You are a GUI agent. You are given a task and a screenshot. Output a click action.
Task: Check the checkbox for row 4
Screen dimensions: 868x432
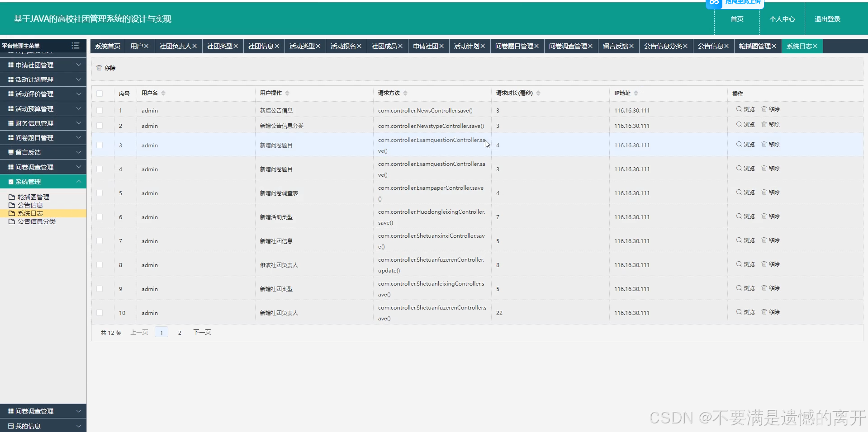[x=100, y=169]
